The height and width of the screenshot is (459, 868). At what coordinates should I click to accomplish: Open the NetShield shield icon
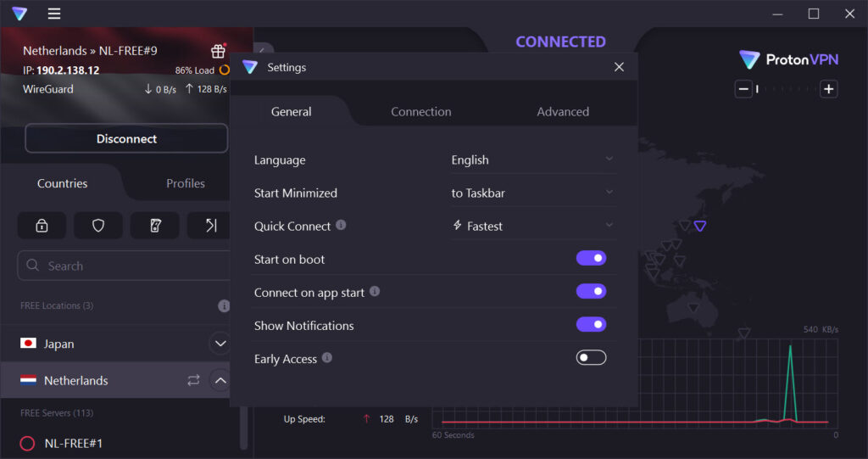tap(98, 226)
